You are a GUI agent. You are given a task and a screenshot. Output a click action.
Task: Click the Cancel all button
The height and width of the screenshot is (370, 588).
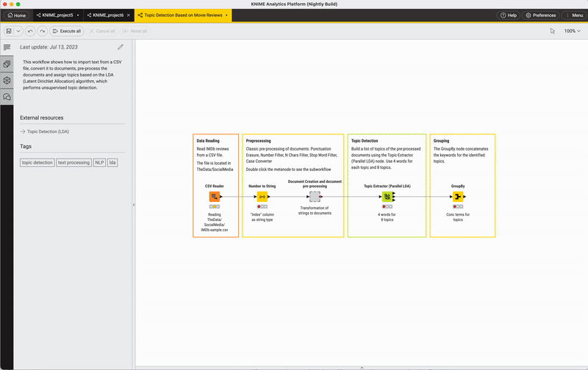102,31
